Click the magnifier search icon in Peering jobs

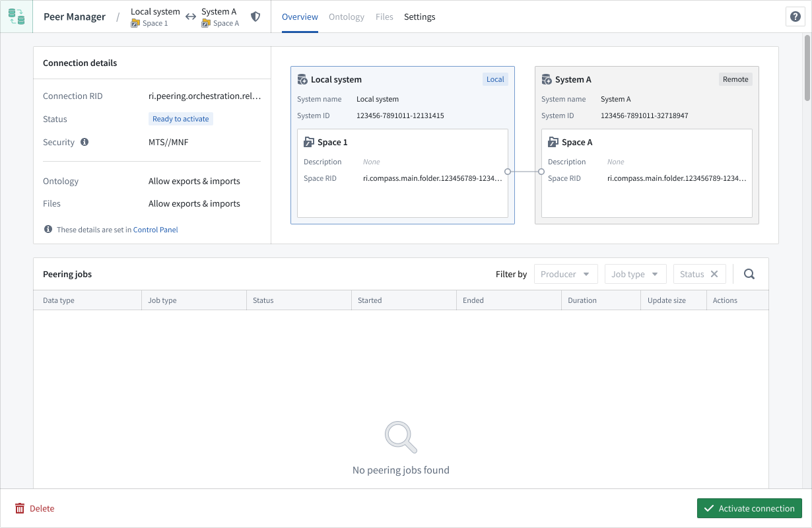point(749,274)
